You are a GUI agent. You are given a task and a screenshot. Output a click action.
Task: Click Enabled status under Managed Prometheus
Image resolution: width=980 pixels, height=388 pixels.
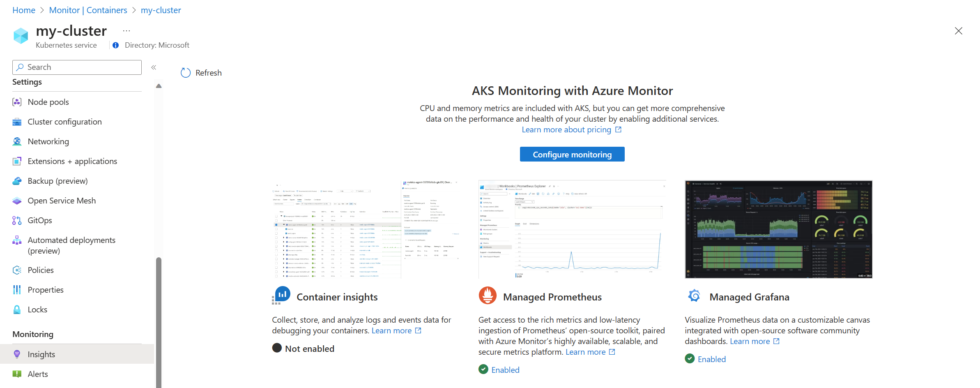(505, 370)
